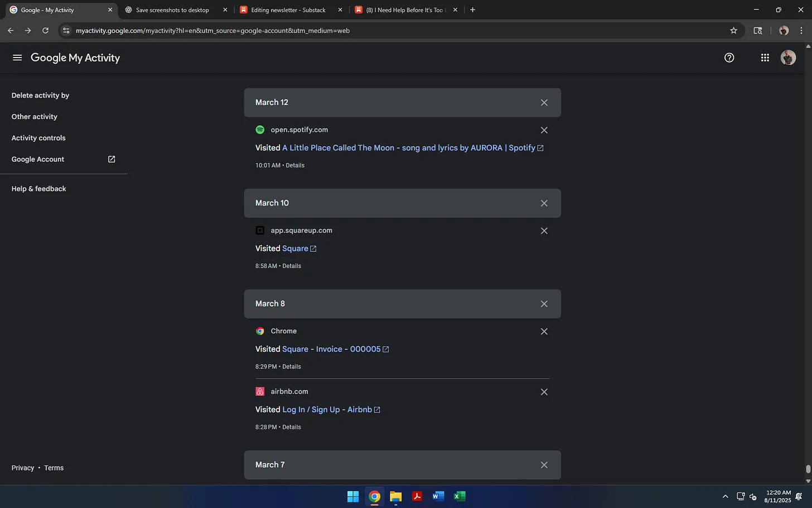812x508 pixels.
Task: View Details of the 8:58 AM activity
Action: coord(292,266)
